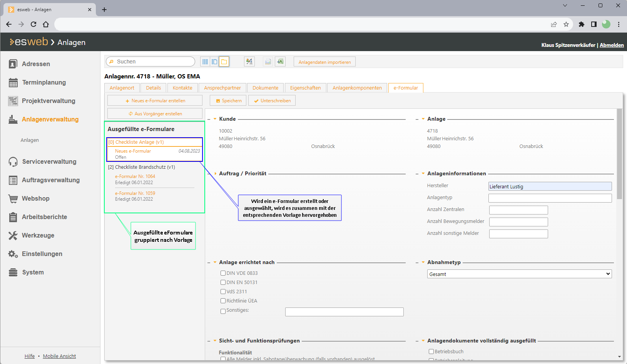Open Dokumente tab
Screen dimensions: 627x364
point(265,88)
